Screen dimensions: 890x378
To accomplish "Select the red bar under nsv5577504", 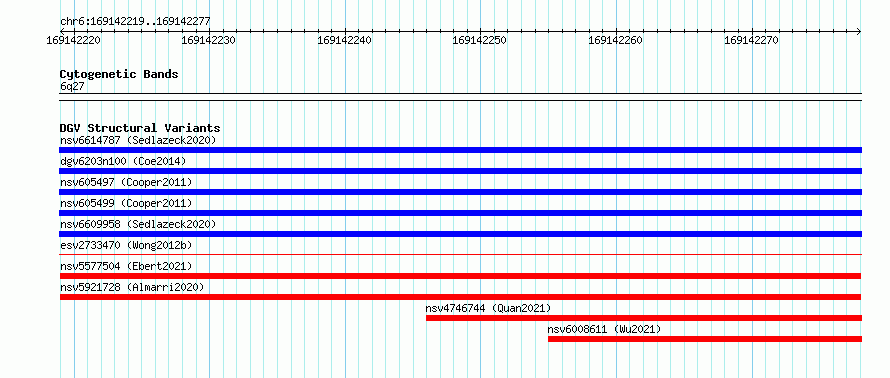I will [x=460, y=276].
